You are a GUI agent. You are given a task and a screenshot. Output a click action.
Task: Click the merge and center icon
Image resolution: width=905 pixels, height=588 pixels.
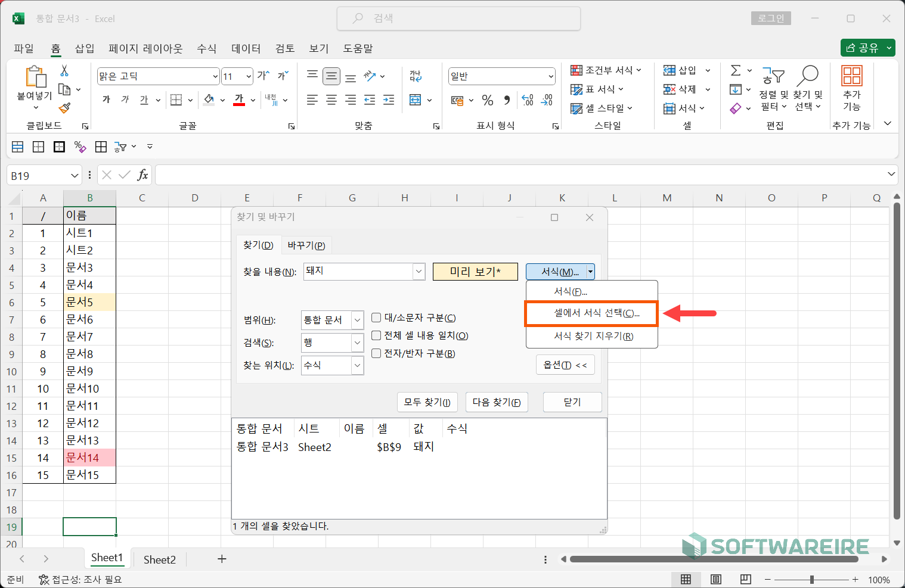point(416,100)
